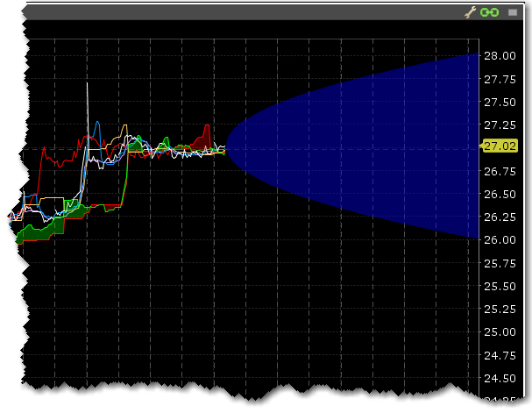Click the top of the white price spike
The width and height of the screenshot is (532, 413).
pyautogui.click(x=88, y=84)
